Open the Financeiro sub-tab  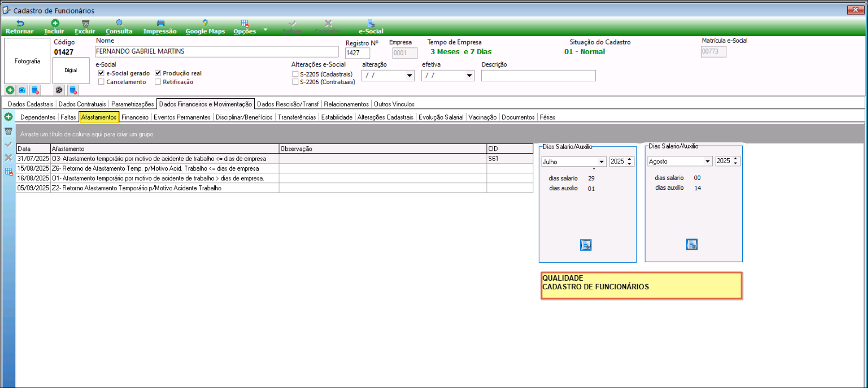[135, 117]
